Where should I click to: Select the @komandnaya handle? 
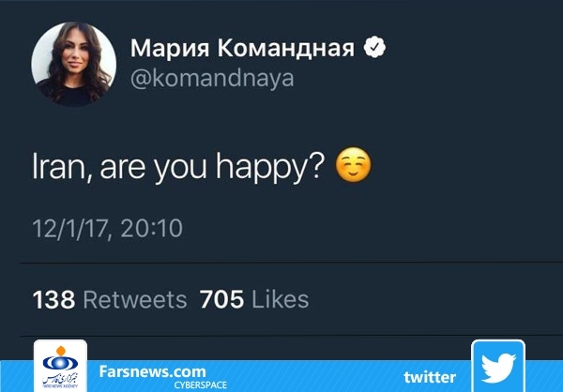click(211, 79)
